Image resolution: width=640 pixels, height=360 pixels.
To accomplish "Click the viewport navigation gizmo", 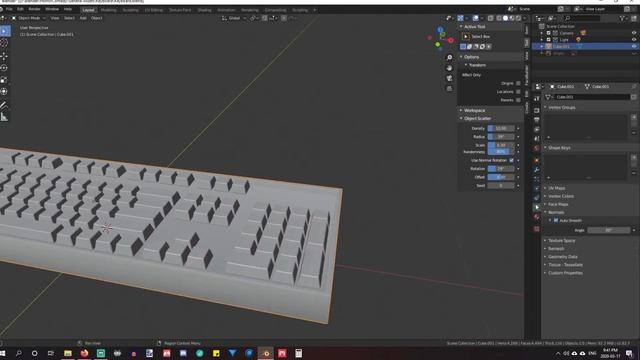I will point(440,39).
